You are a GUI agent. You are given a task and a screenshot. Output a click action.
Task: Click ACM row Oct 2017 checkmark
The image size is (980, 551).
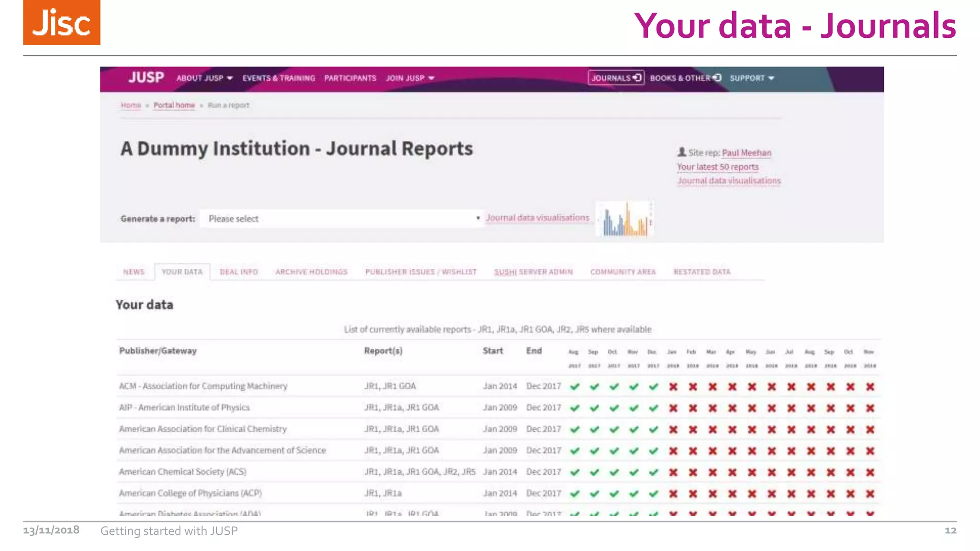click(x=614, y=386)
